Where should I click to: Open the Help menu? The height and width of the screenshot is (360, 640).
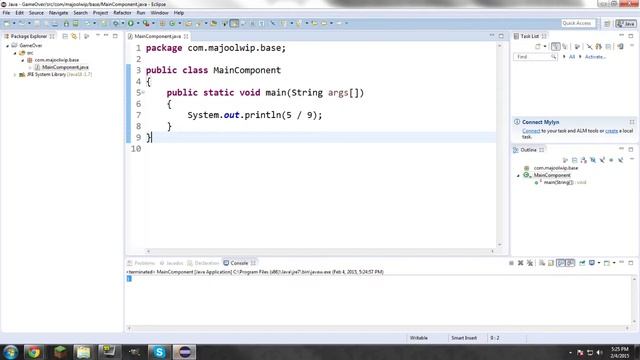pyautogui.click(x=179, y=13)
